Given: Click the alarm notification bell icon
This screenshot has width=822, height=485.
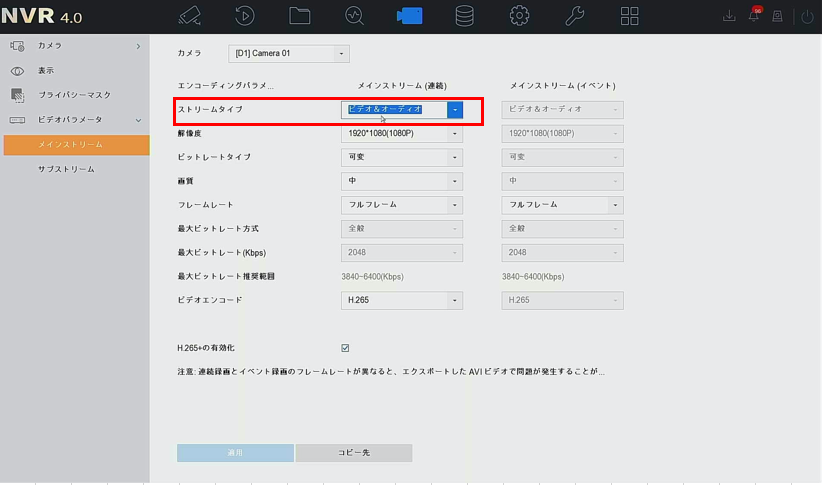Looking at the screenshot, I should point(754,16).
